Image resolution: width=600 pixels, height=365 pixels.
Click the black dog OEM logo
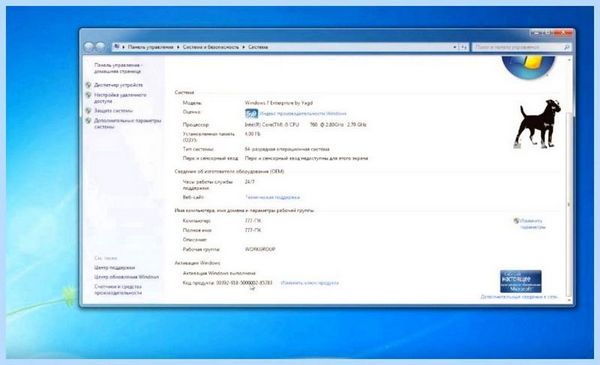(538, 124)
